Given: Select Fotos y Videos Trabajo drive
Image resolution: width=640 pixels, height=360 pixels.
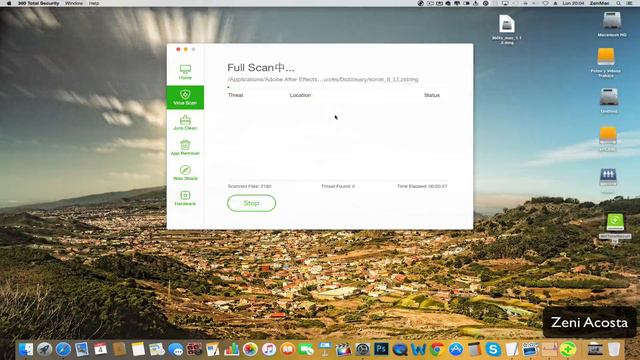Looking at the screenshot, I should coord(606,62).
